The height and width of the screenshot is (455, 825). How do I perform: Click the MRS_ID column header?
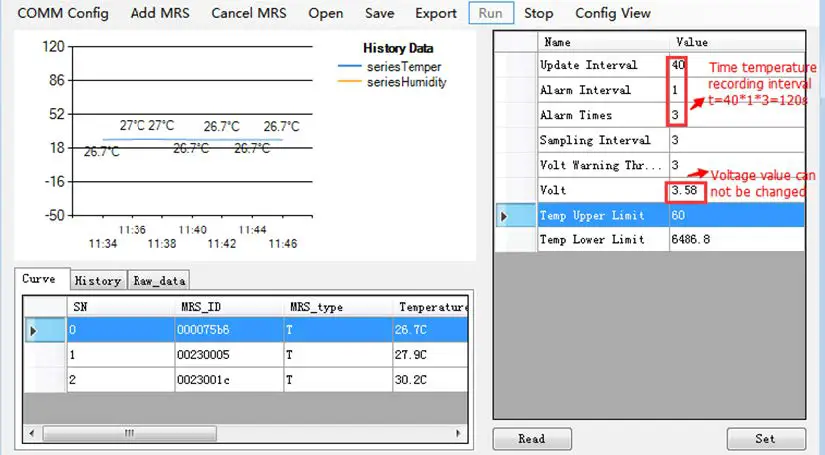[228, 307]
